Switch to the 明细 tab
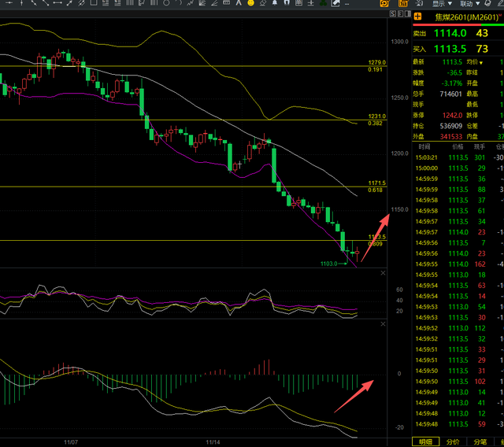The width and height of the screenshot is (504, 447). click(425, 442)
